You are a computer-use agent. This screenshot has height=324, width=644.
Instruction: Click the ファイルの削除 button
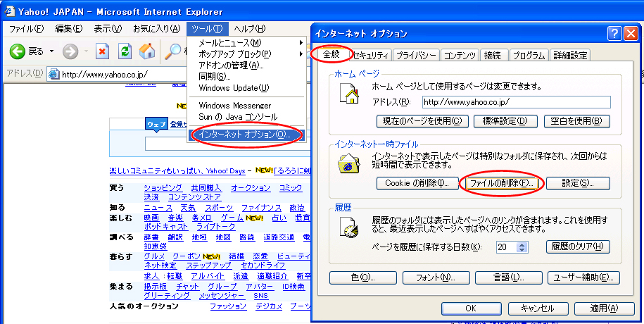501,183
